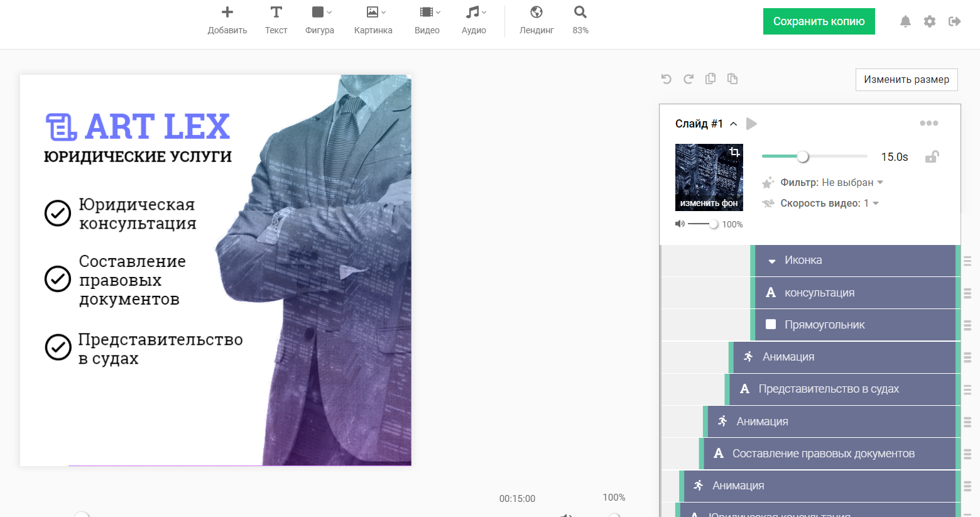Viewport: 980px width, 517px height.
Task: Select Анимация layer above Составление правовых документов
Action: pos(832,422)
